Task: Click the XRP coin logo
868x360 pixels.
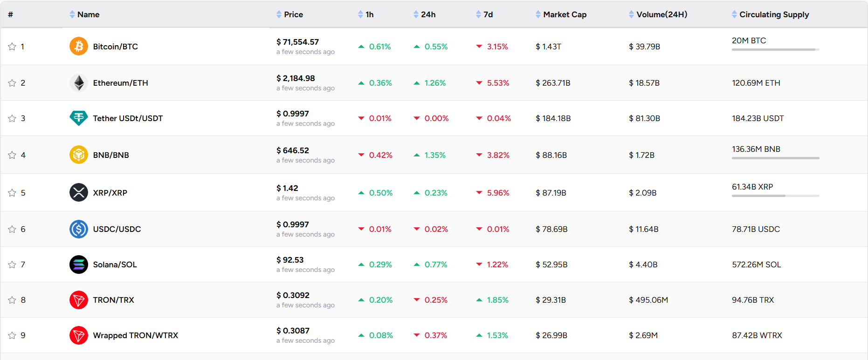Action: [x=78, y=192]
